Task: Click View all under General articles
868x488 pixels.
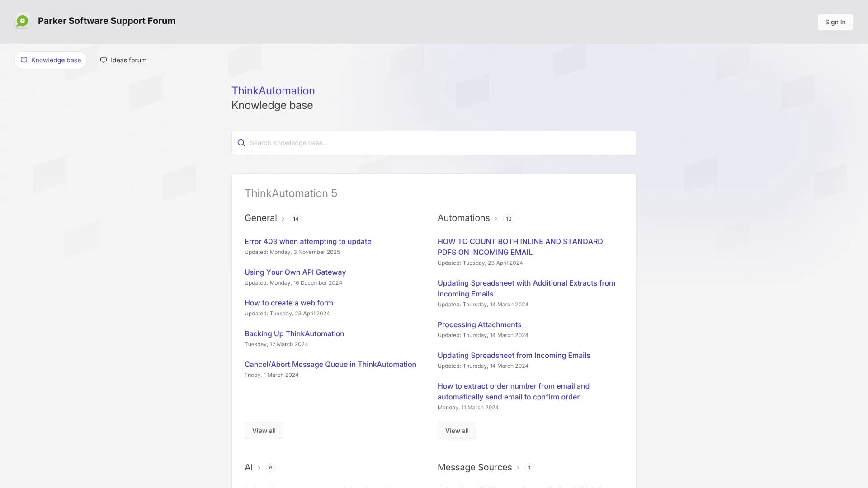Action: pos(264,430)
